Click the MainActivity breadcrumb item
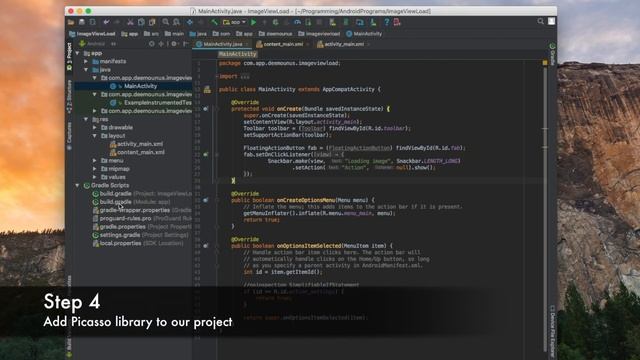Viewport: 640px width, 360px height. point(364,34)
